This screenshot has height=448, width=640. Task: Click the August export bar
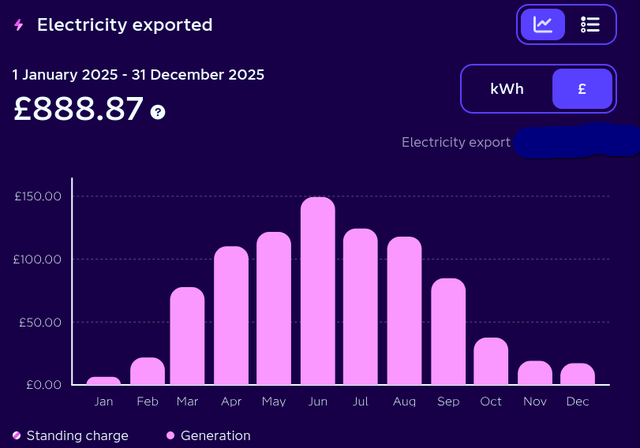pos(404,311)
